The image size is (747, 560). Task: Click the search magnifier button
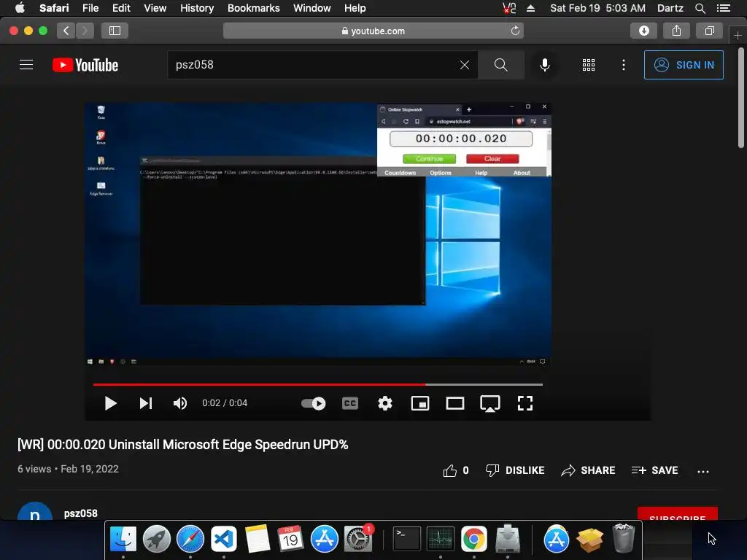[x=500, y=65]
